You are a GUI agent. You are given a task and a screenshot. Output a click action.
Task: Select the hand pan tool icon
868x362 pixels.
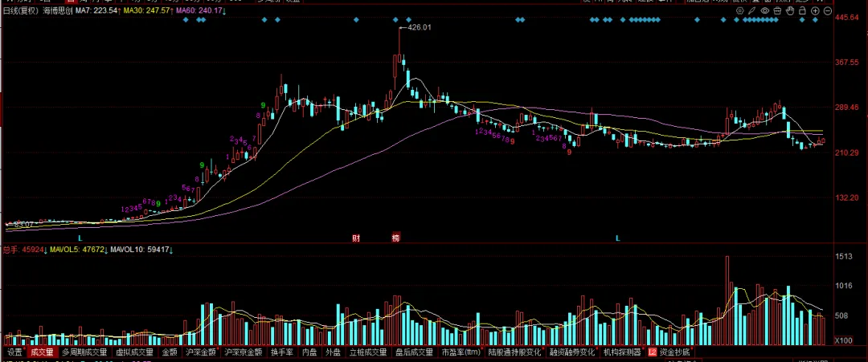tap(791, 10)
